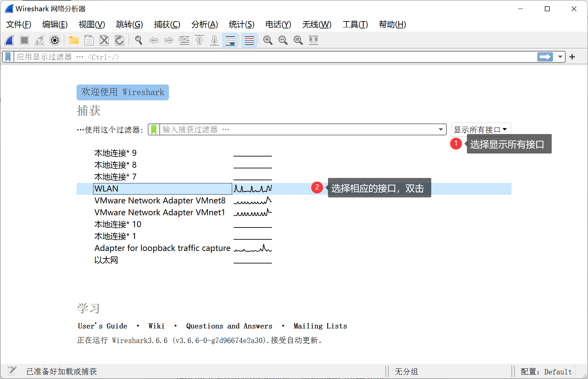Stop capturing packets using the square icon
This screenshot has height=379, width=588.
click(x=24, y=40)
